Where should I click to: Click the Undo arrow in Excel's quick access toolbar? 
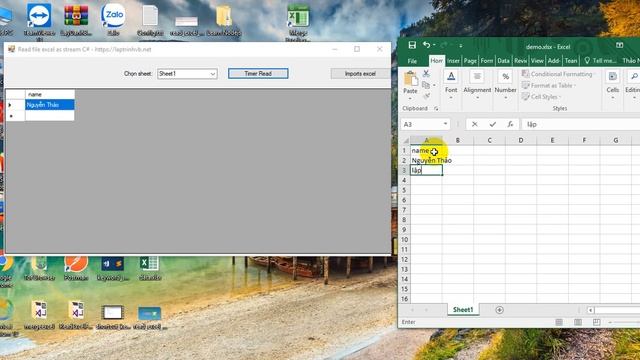click(x=426, y=45)
